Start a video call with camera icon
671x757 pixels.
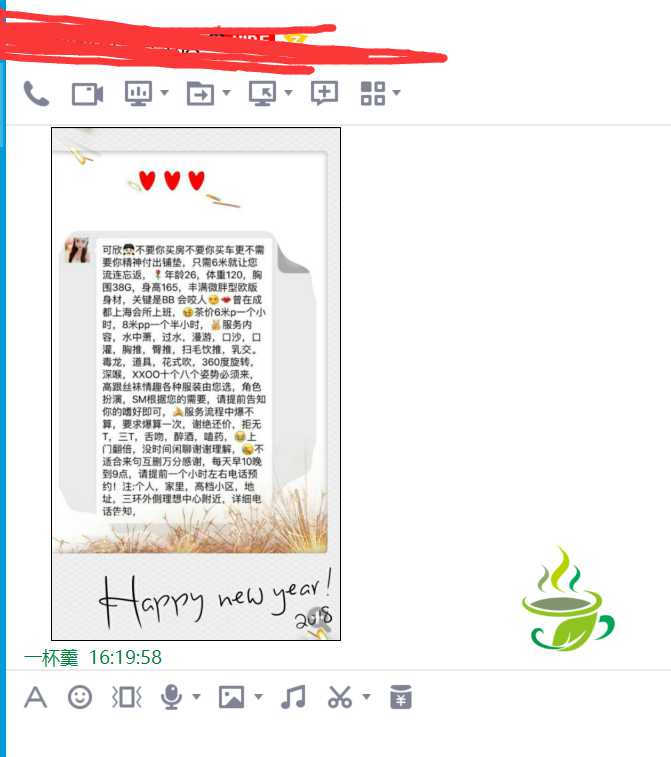87,94
